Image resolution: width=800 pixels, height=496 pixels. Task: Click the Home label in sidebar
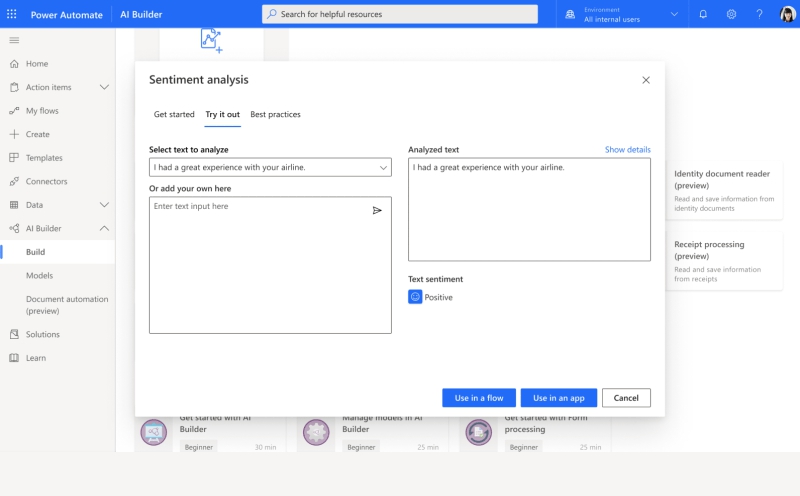37,64
